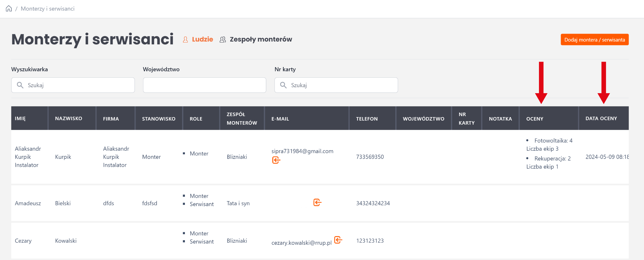Screen dimensions: 644x260
Task: Sort by the Data oceny column header
Action: point(601,118)
